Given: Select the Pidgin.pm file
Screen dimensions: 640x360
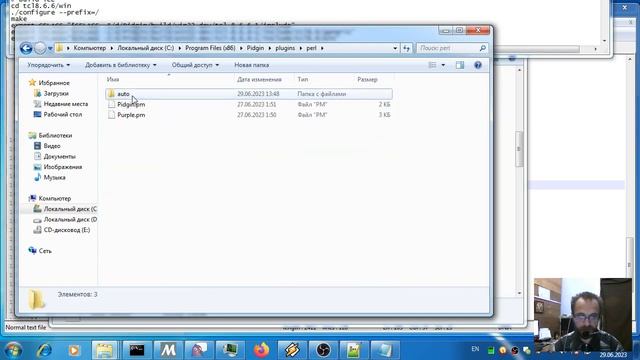Looking at the screenshot, I should tap(249, 104).
